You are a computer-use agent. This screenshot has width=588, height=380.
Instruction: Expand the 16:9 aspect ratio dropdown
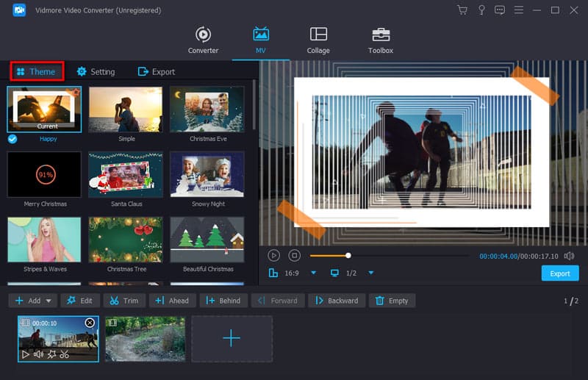point(313,273)
